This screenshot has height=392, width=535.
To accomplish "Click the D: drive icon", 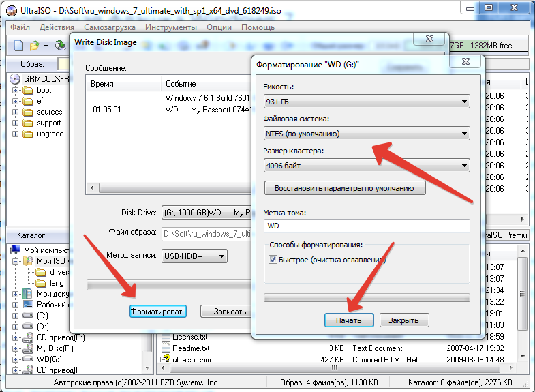I will pyautogui.click(x=28, y=326).
